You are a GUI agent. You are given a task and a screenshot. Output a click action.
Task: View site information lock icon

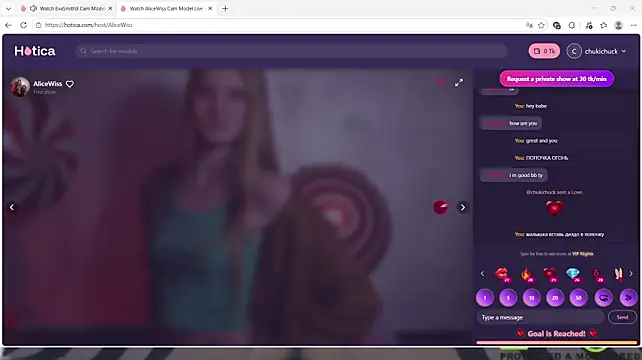tap(38, 25)
